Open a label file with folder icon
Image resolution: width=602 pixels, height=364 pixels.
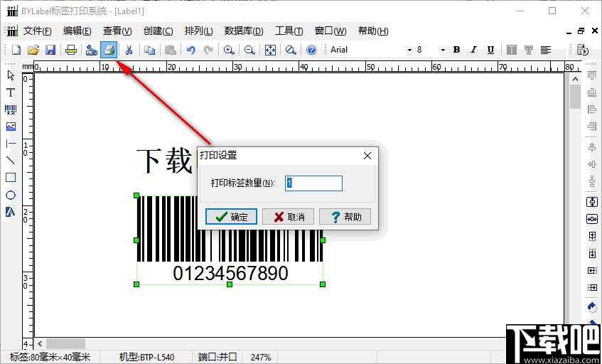click(34, 50)
